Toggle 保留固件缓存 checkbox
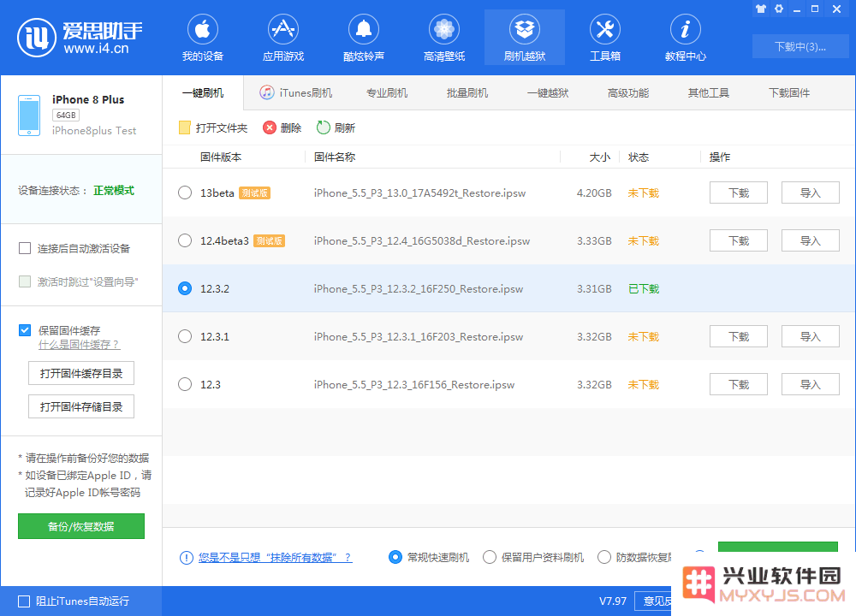Screen dimensions: 856x616 [x=25, y=330]
